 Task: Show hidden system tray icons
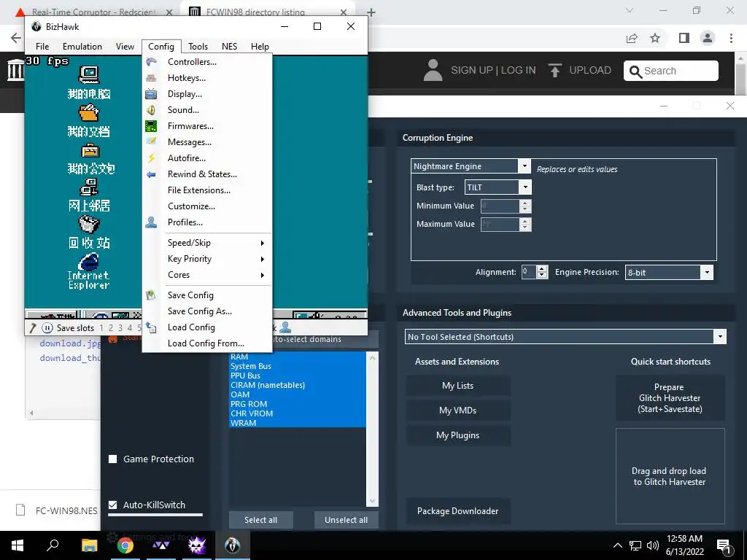(x=617, y=545)
